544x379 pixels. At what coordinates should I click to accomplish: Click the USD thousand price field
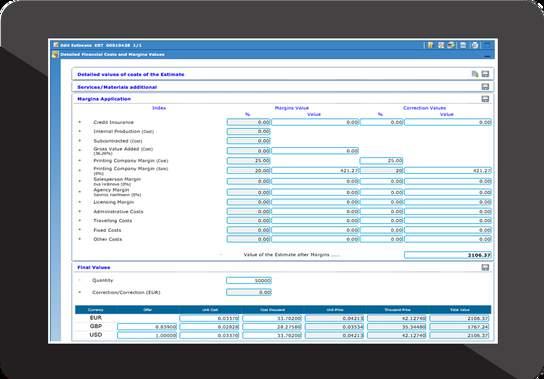(397, 335)
